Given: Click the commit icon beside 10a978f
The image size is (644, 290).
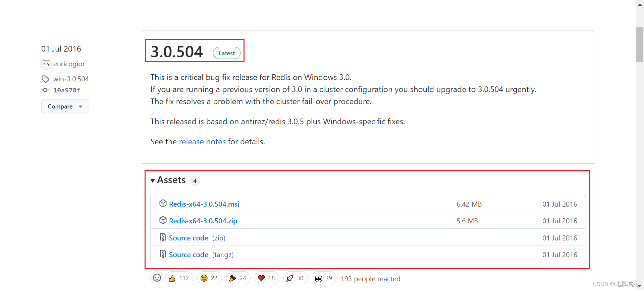Looking at the screenshot, I should click(45, 90).
